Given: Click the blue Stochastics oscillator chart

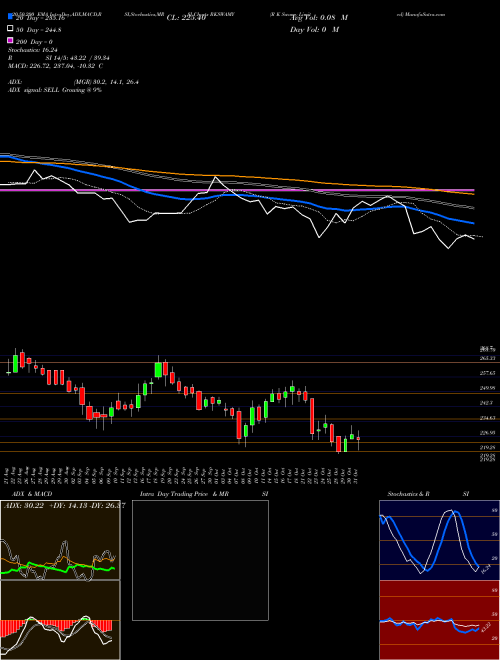Looking at the screenshot, I should (x=439, y=540).
